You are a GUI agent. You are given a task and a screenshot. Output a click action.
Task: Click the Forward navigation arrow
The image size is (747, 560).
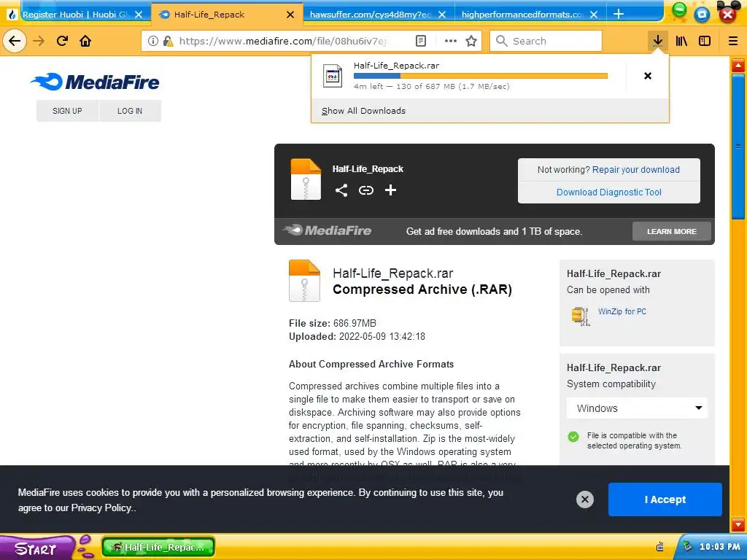39,41
